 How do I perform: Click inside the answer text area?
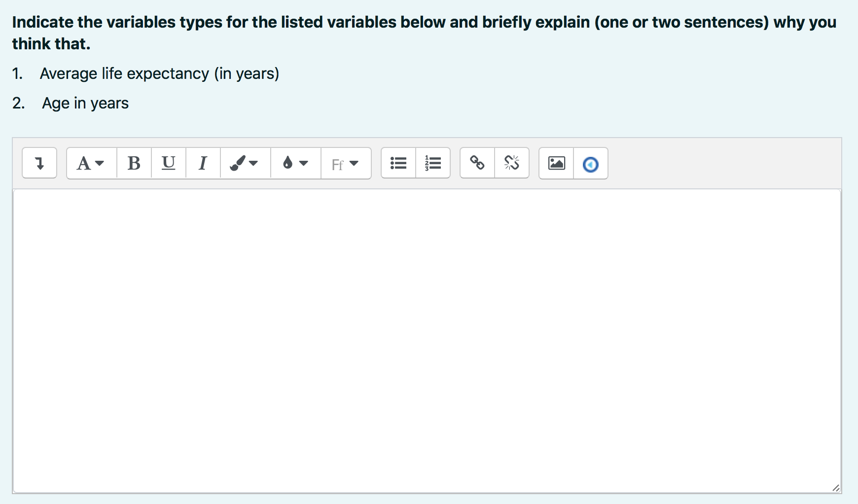click(x=427, y=341)
